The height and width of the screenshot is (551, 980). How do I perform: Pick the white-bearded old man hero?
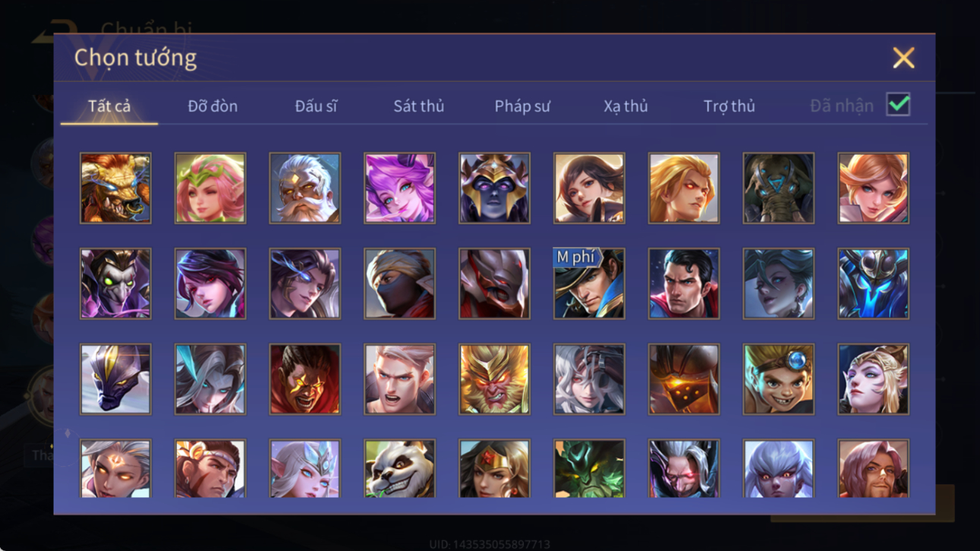click(304, 188)
